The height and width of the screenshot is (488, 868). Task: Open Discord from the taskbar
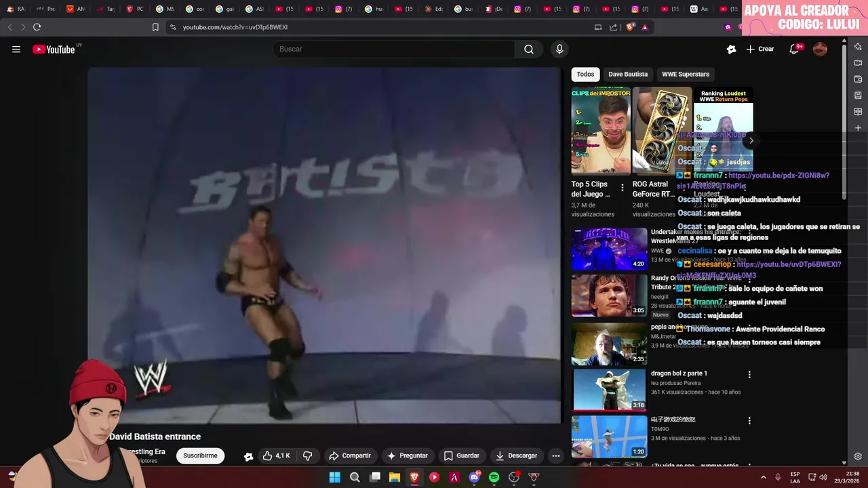tap(474, 477)
